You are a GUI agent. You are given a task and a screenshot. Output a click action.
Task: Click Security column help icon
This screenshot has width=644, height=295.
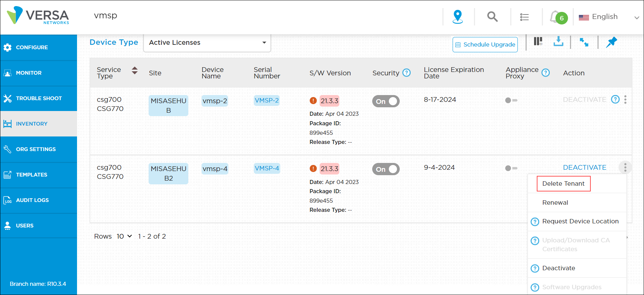[406, 73]
